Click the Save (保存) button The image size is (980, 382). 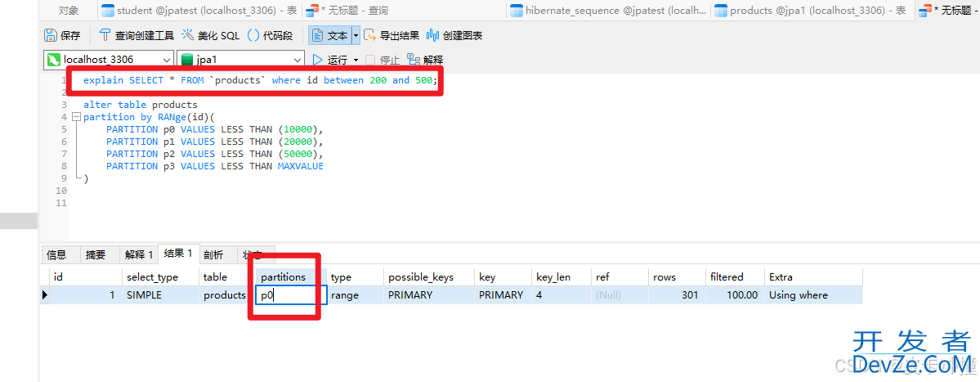click(x=62, y=36)
